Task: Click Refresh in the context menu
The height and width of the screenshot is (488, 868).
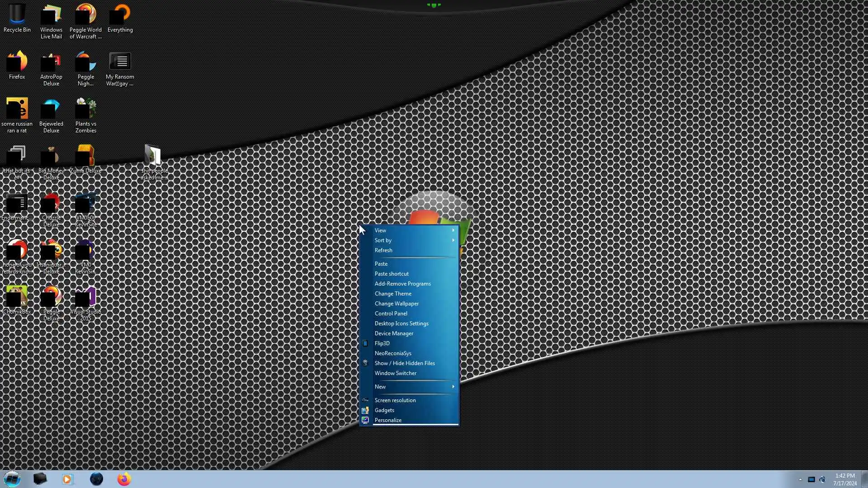Action: (383, 250)
